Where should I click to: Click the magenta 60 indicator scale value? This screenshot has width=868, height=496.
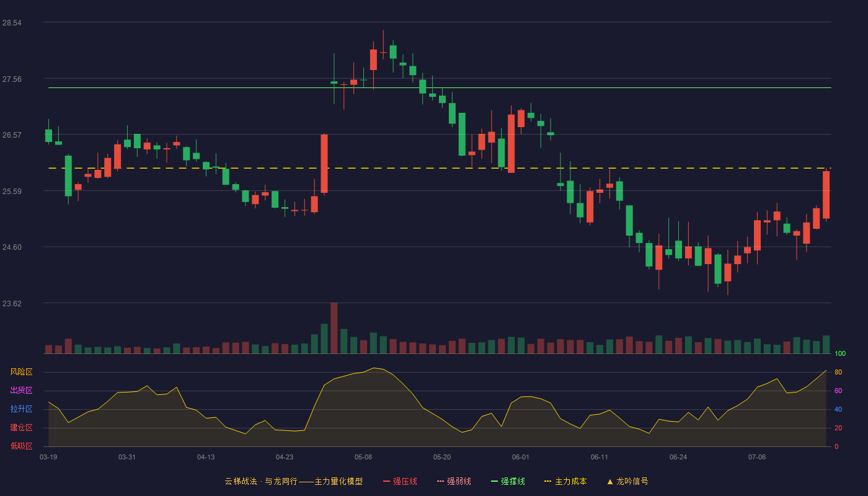tap(838, 391)
